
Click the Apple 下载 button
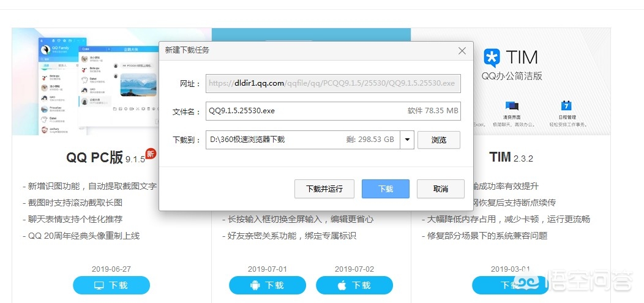(x=354, y=285)
